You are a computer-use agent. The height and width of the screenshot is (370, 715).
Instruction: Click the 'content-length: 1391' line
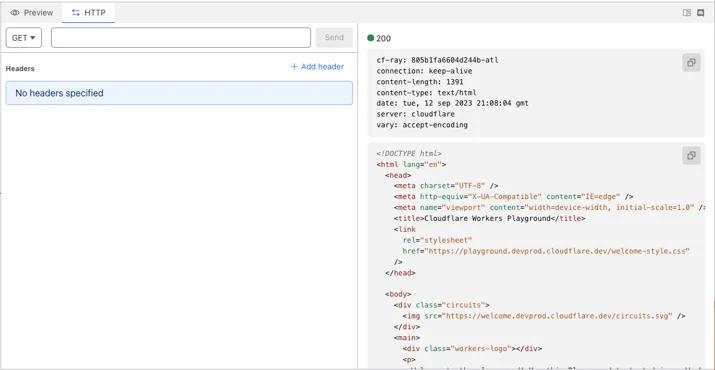click(420, 82)
